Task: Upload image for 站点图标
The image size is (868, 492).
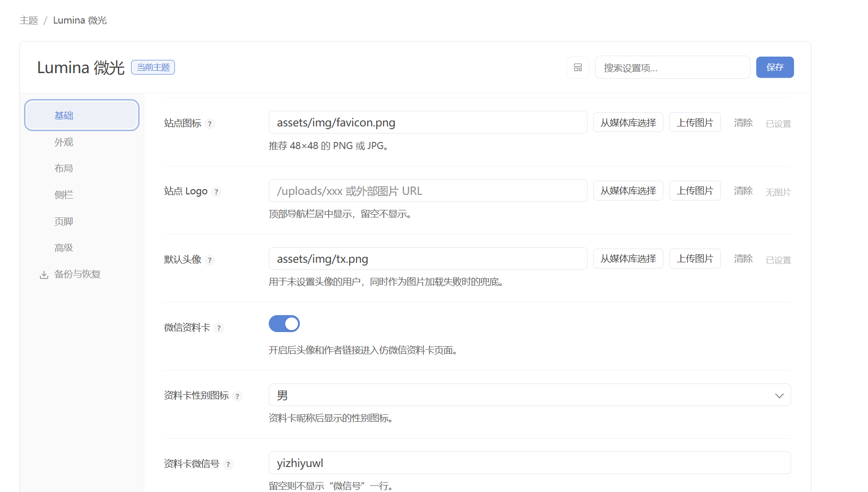Action: tap(694, 123)
